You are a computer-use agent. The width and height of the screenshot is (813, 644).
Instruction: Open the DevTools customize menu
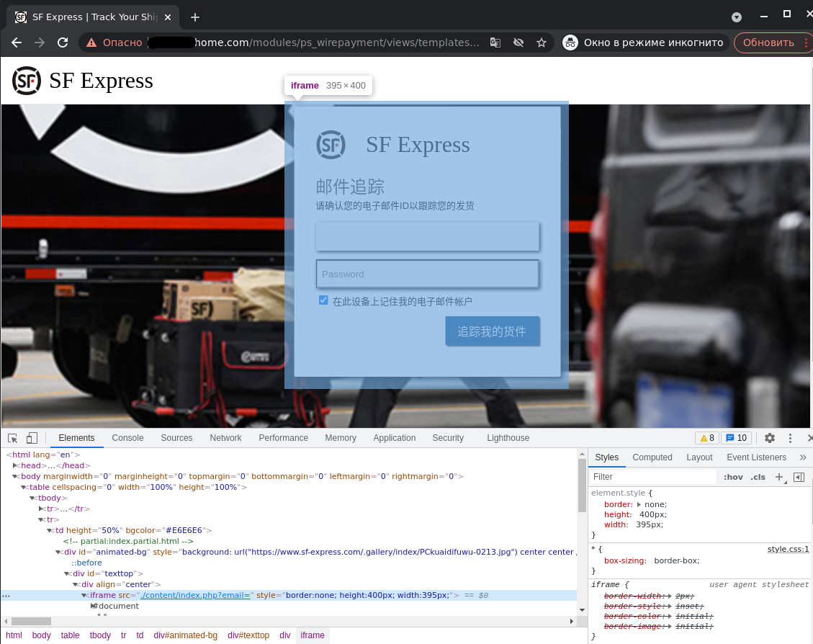point(790,438)
